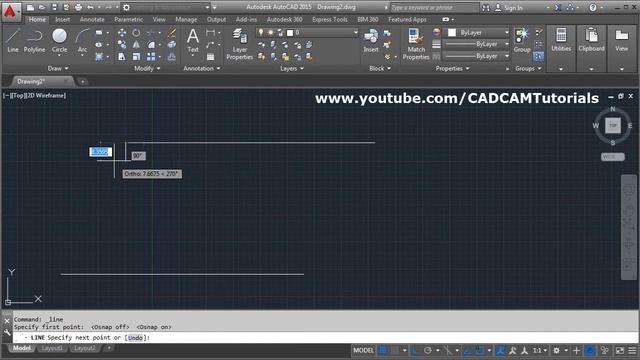Click the new drawing tab plus button
Screen dimensions: 640x360
click(x=82, y=82)
